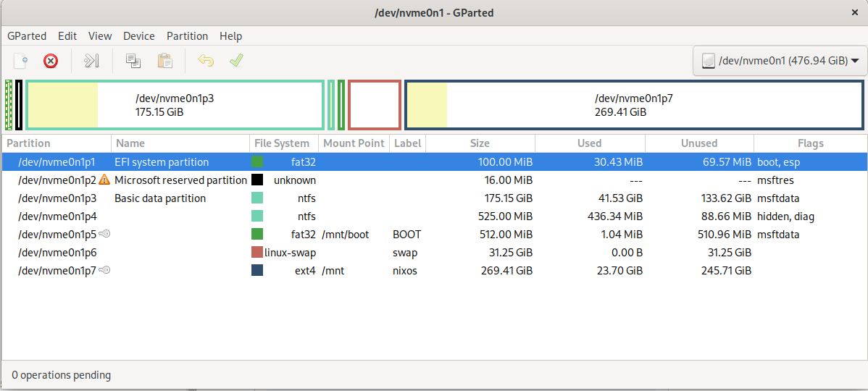Viewport: 868px width, 391px height.
Task: Click the warning icon beside nvme0n1p2
Action: (x=104, y=180)
